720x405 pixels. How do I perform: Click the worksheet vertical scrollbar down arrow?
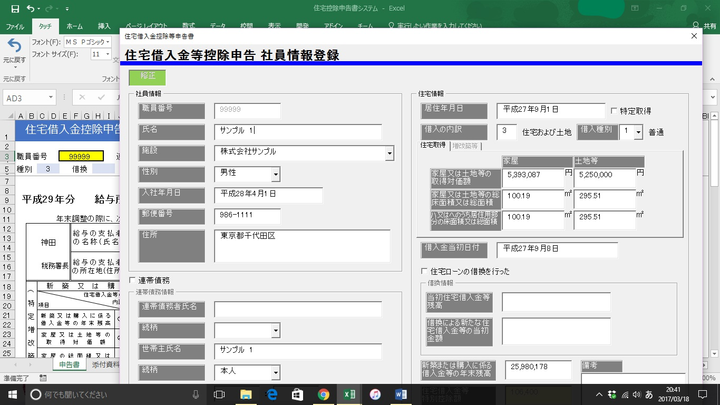coord(714,354)
